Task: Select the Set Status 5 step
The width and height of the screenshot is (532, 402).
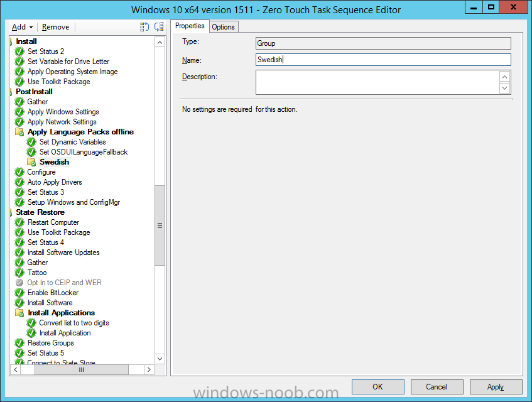Action: [x=46, y=353]
